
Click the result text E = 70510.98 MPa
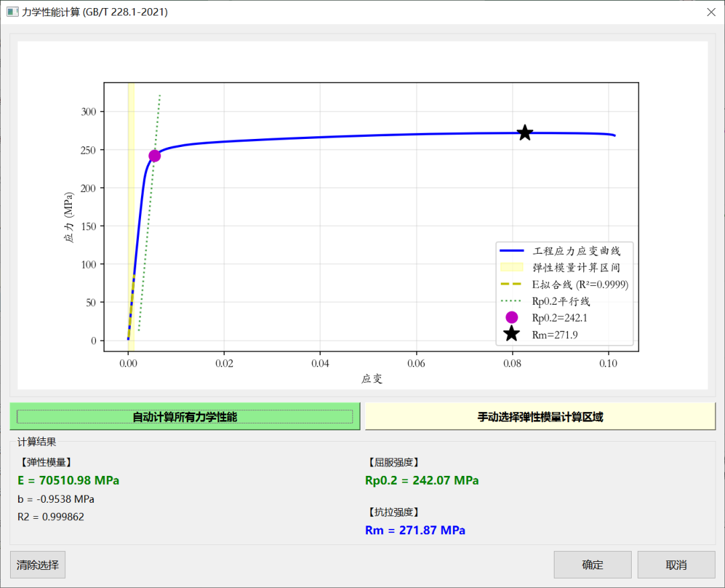point(68,481)
